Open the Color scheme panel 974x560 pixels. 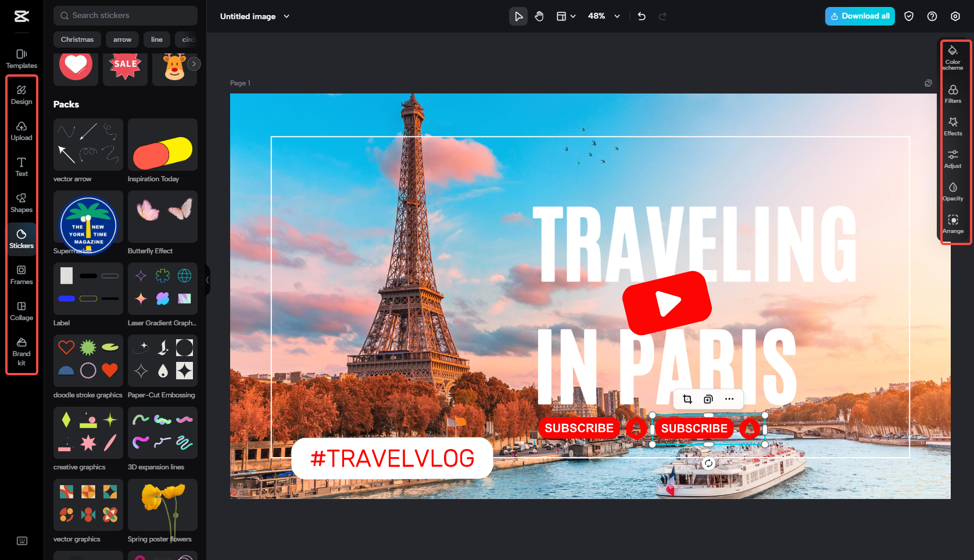click(953, 58)
